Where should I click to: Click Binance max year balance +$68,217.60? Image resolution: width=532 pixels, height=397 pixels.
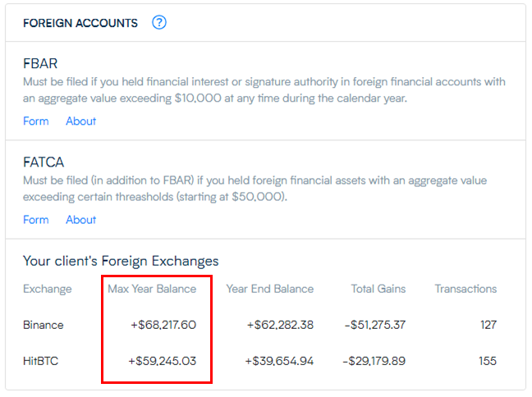[x=163, y=325]
